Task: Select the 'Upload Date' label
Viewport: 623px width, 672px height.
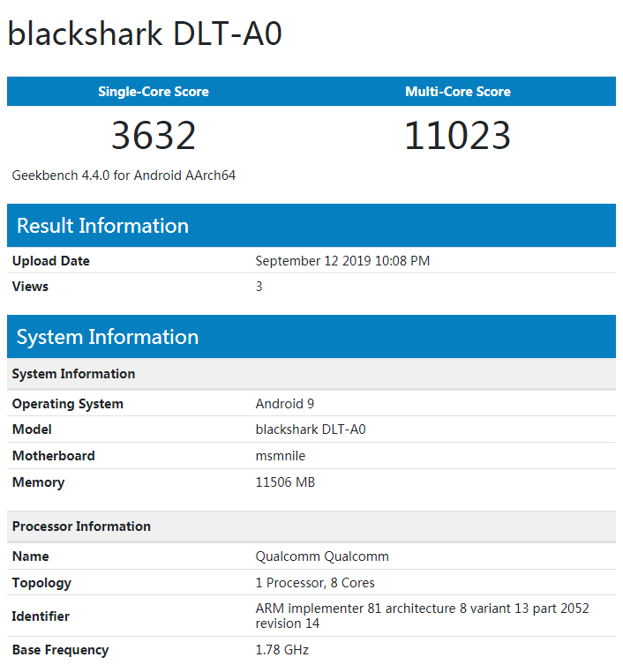Action: [51, 260]
